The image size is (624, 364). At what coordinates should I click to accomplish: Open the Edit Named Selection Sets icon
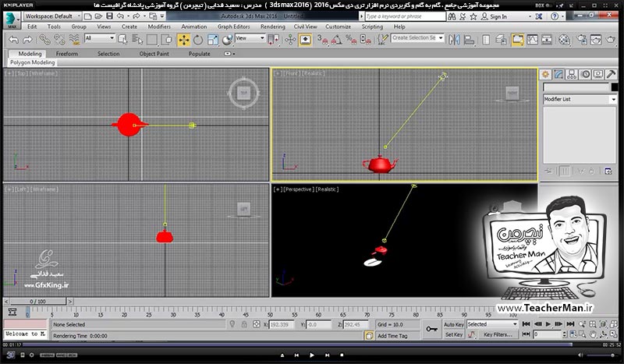click(382, 40)
